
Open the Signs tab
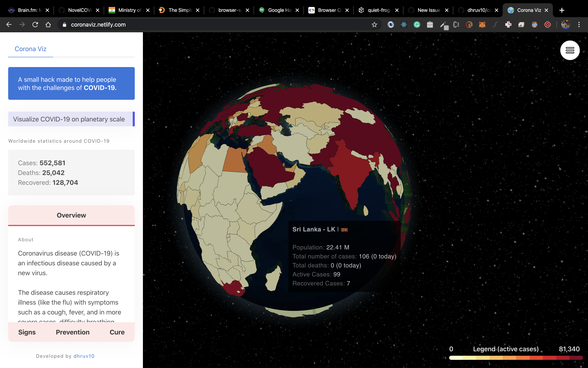point(27,332)
